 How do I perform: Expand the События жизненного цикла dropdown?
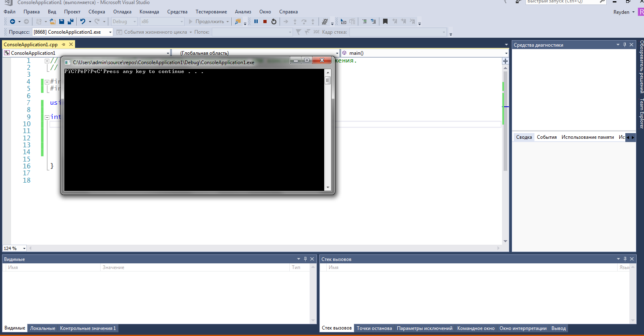[x=190, y=32]
